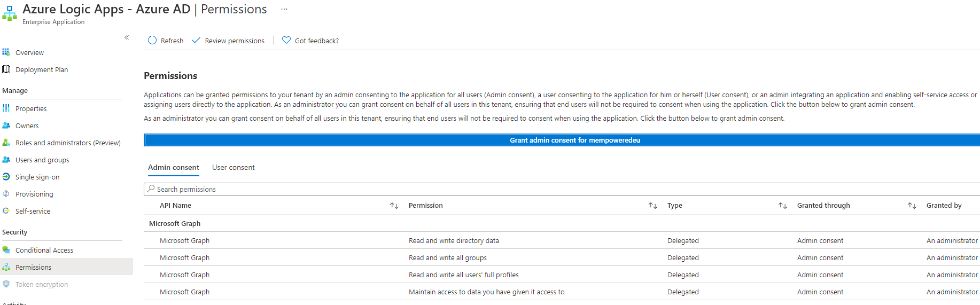
Task: Click the Single sign-on icon
Action: pos(6,177)
